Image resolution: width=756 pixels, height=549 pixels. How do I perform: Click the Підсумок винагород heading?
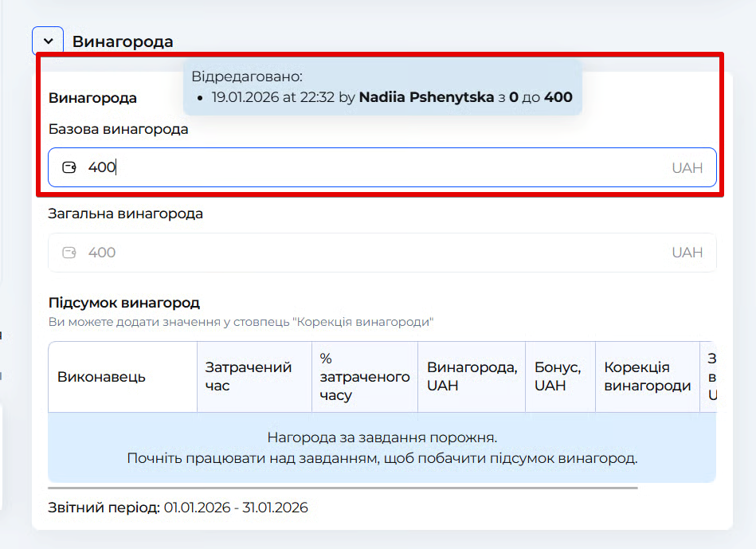click(123, 303)
